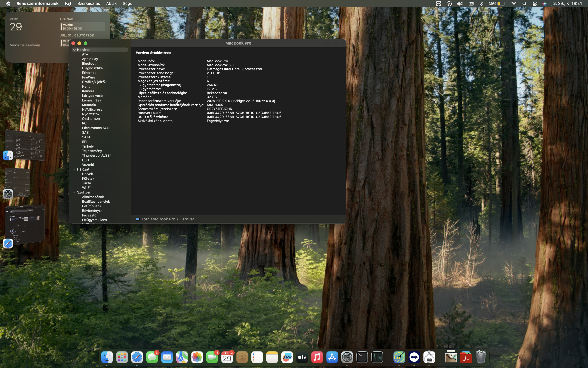Open System Settings gear in the Dock
Viewport: 588px width, 368px height.
(x=347, y=357)
